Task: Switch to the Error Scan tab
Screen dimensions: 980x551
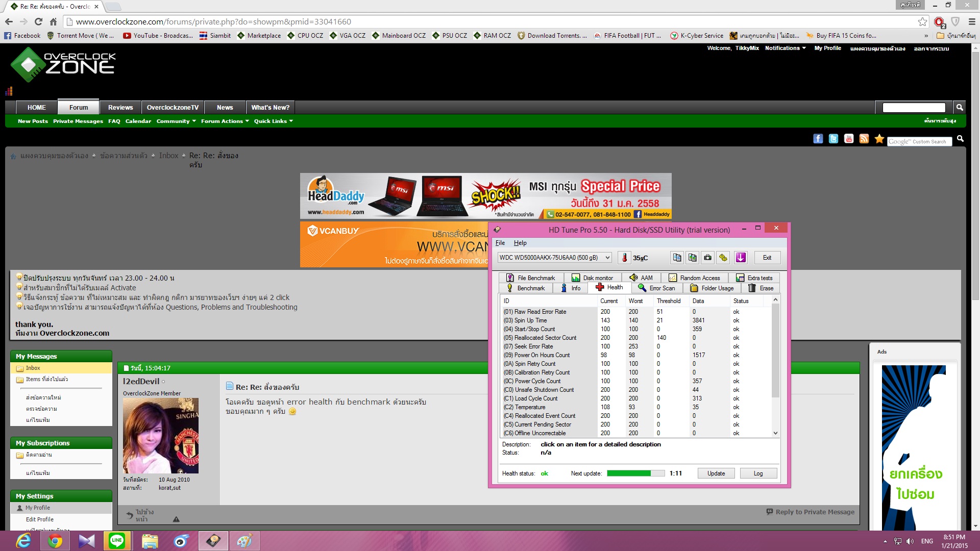Action: (657, 288)
